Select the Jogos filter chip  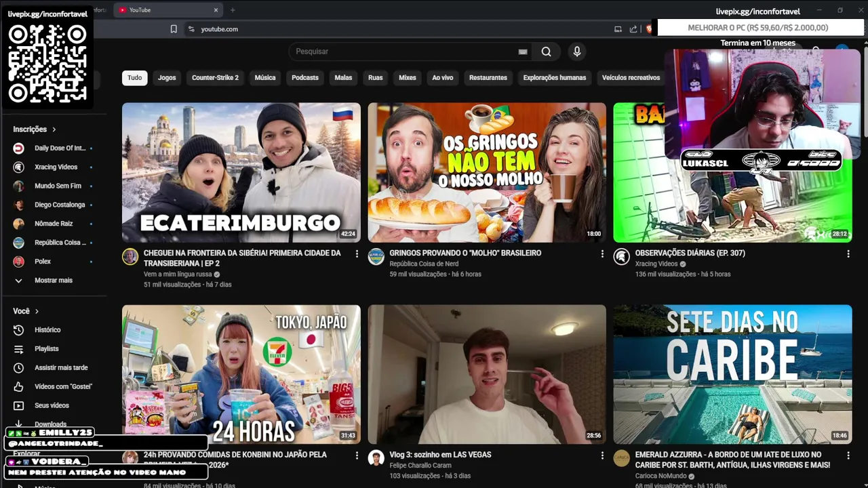point(167,78)
